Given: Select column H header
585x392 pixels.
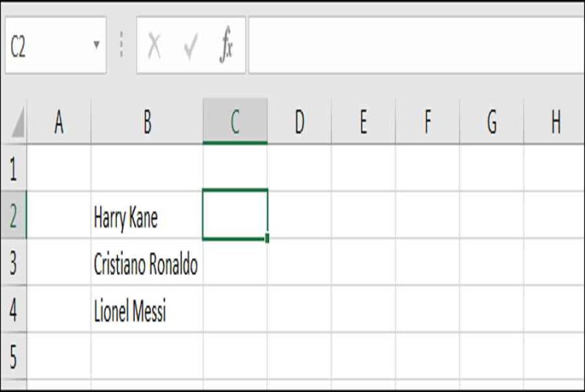Looking at the screenshot, I should [555, 121].
